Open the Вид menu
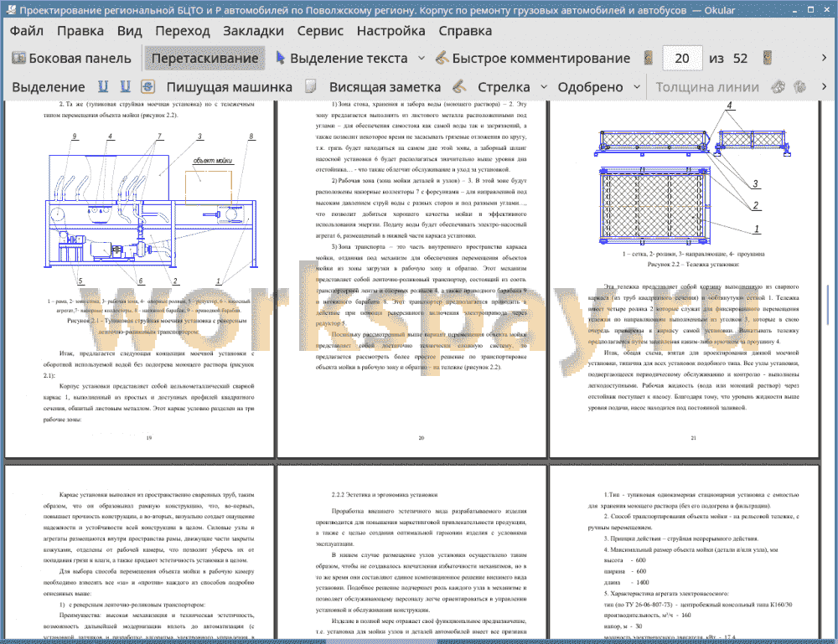The width and height of the screenshot is (838, 644). [129, 31]
